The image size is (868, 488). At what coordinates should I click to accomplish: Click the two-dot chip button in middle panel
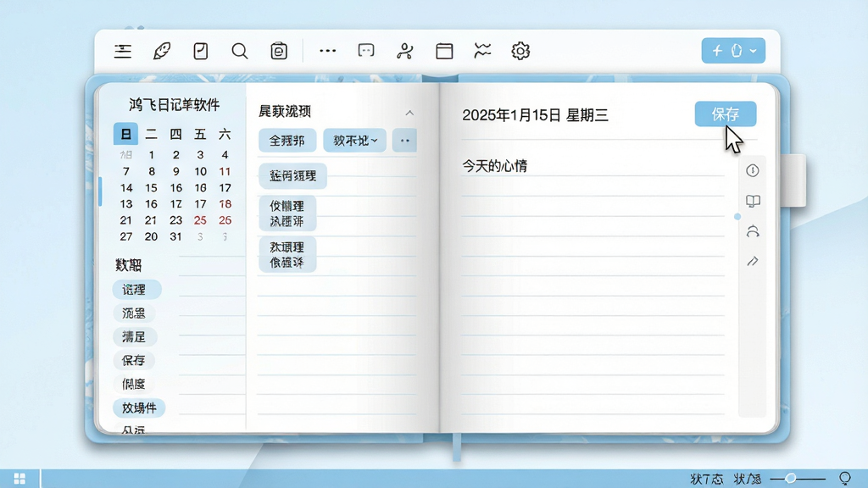(x=404, y=141)
